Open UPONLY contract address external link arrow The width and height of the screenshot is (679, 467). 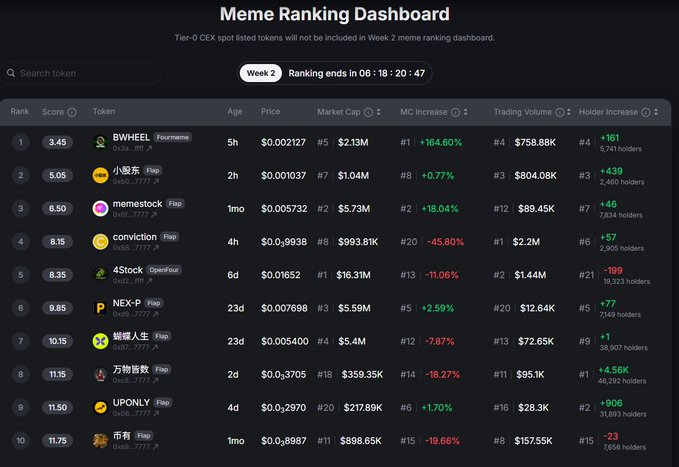click(156, 414)
